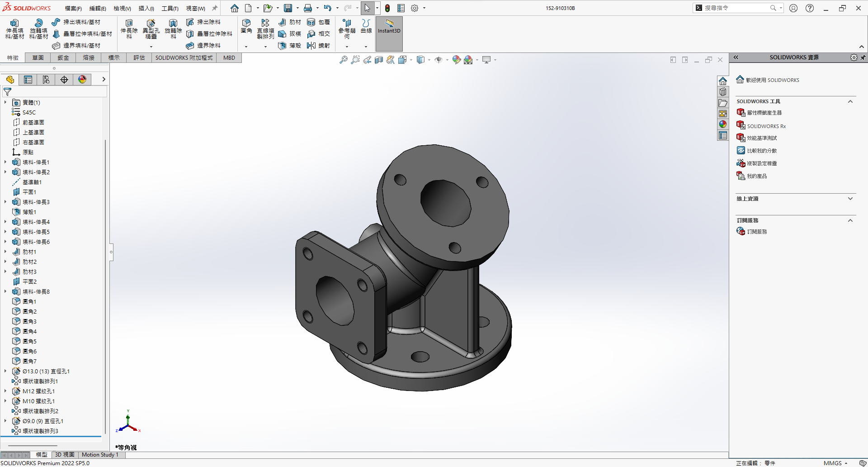This screenshot has height=467, width=868.
Task: Click the Rib tool (肋材)
Action: click(290, 22)
